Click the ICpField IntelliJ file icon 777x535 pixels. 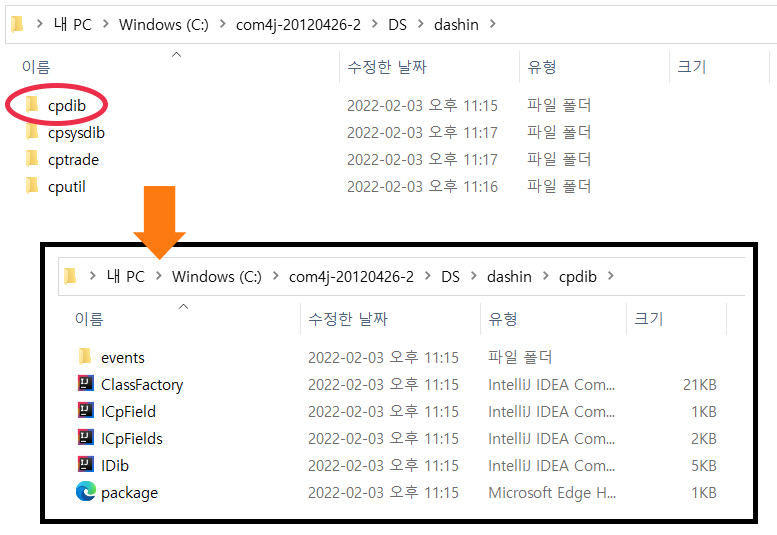pos(86,411)
